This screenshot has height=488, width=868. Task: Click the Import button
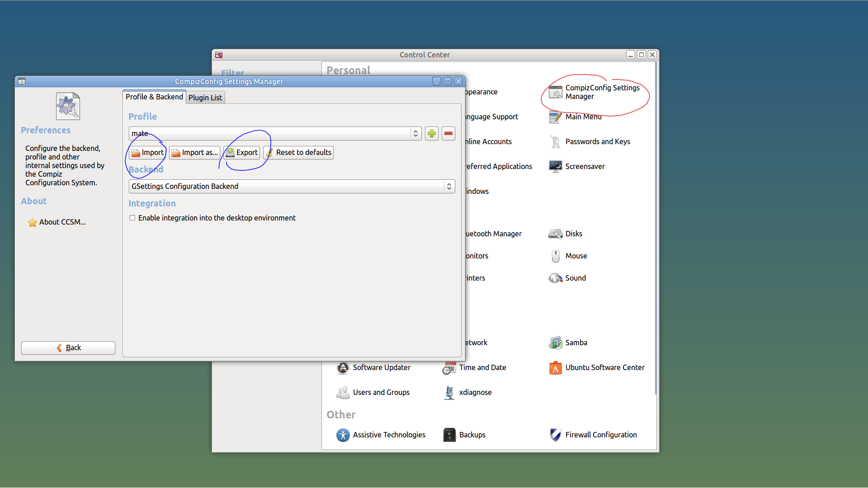pyautogui.click(x=147, y=152)
